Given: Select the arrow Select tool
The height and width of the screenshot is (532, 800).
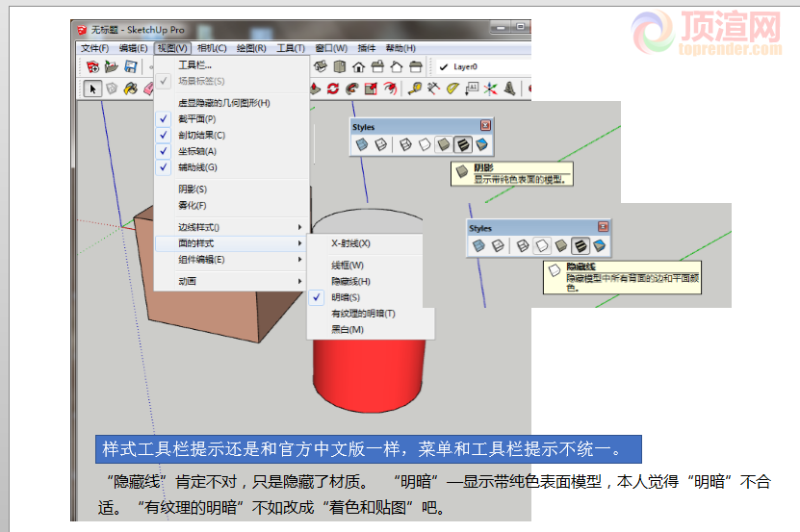Looking at the screenshot, I should click(92, 89).
